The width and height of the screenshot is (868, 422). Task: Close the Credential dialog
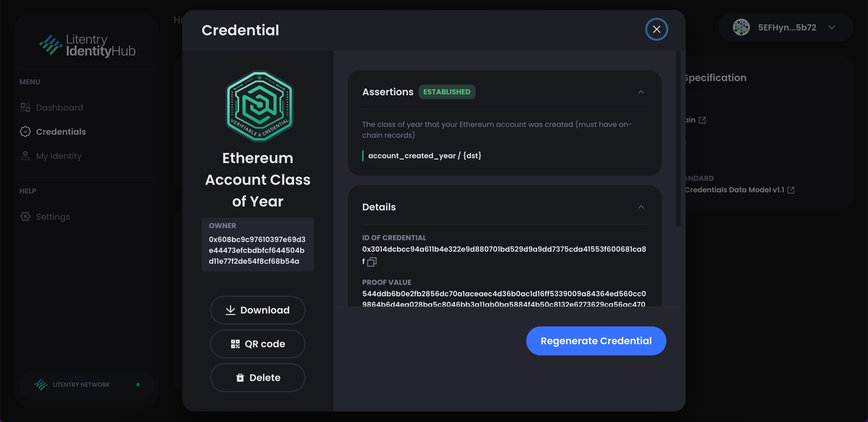click(656, 29)
